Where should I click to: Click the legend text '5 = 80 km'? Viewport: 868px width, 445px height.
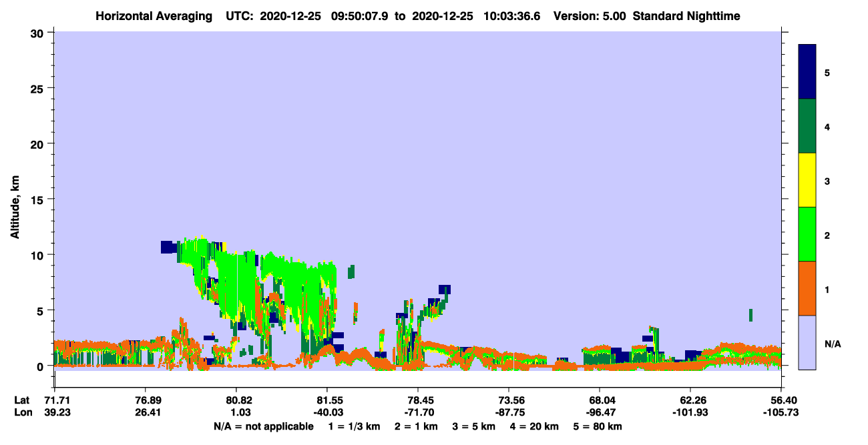click(x=598, y=426)
